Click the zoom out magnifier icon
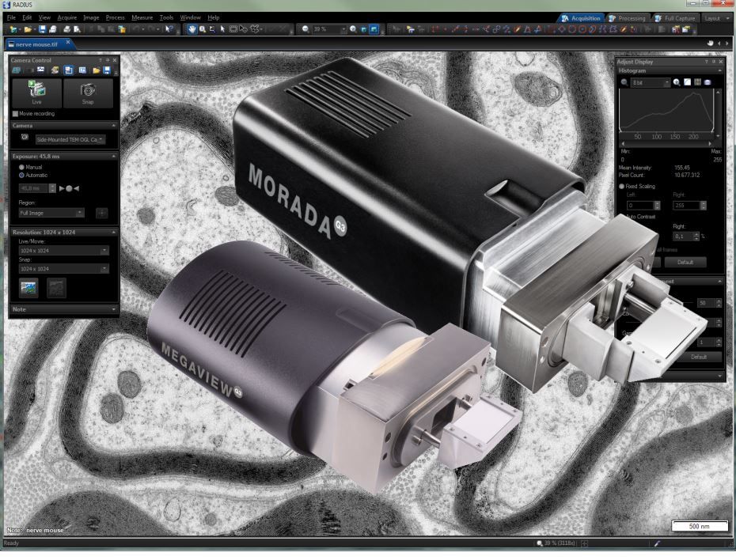This screenshot has width=736, height=560. (x=305, y=29)
